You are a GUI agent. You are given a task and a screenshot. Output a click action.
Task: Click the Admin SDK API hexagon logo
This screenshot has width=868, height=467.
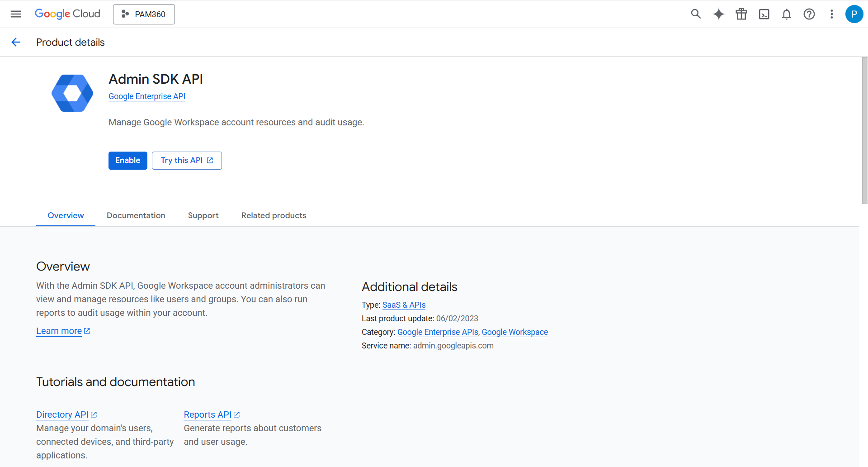[x=72, y=93]
